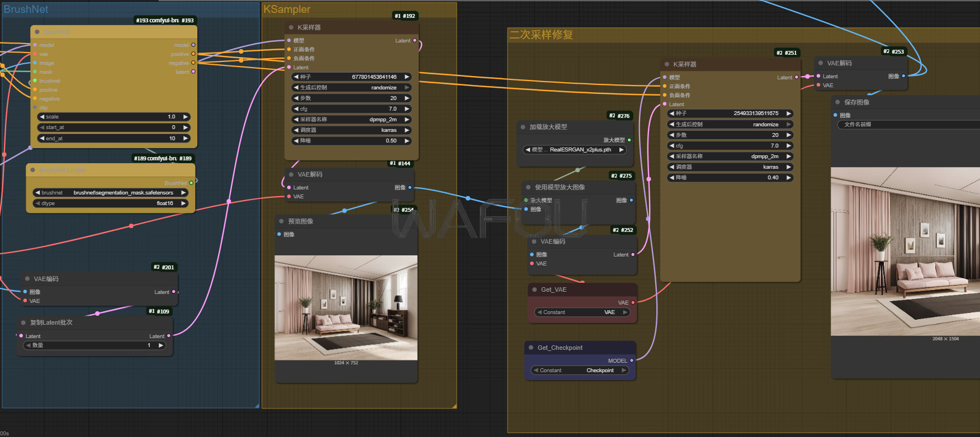The width and height of the screenshot is (980, 437).
Task: Click the #2 #253 node badge
Action: (x=893, y=51)
